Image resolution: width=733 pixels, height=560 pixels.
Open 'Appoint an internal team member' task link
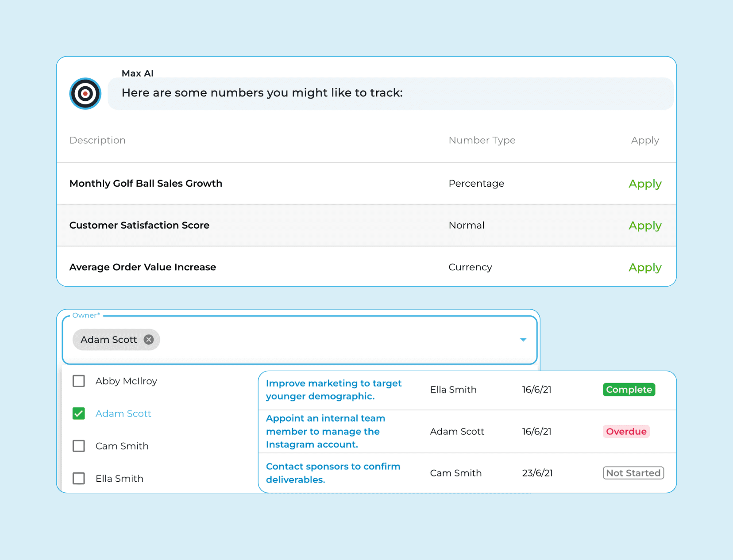click(x=325, y=431)
